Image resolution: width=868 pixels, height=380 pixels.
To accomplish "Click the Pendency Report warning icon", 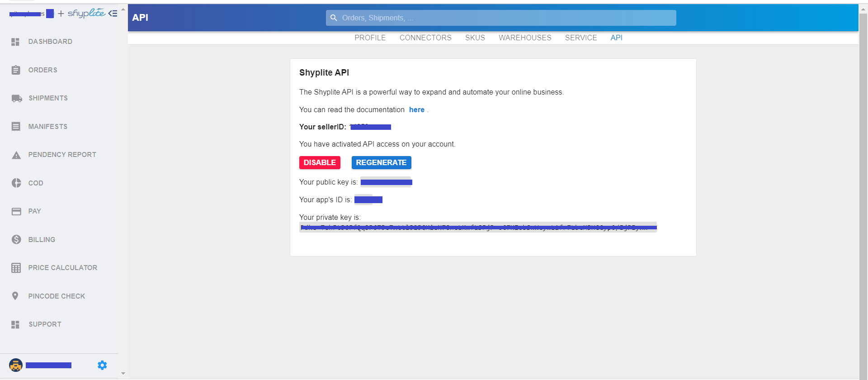I will click(x=16, y=155).
